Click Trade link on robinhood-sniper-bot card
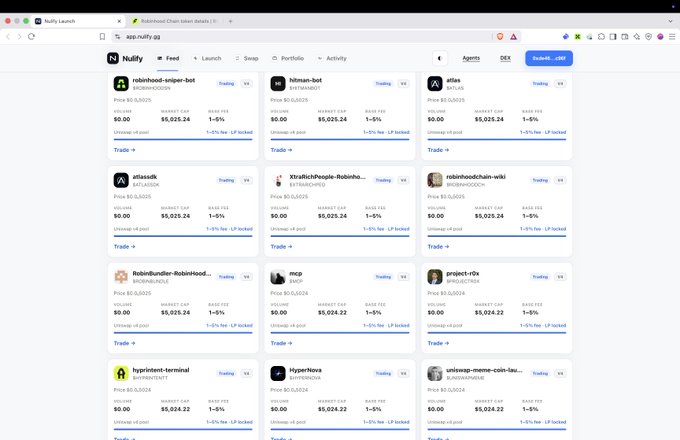The width and height of the screenshot is (680, 440). point(124,150)
